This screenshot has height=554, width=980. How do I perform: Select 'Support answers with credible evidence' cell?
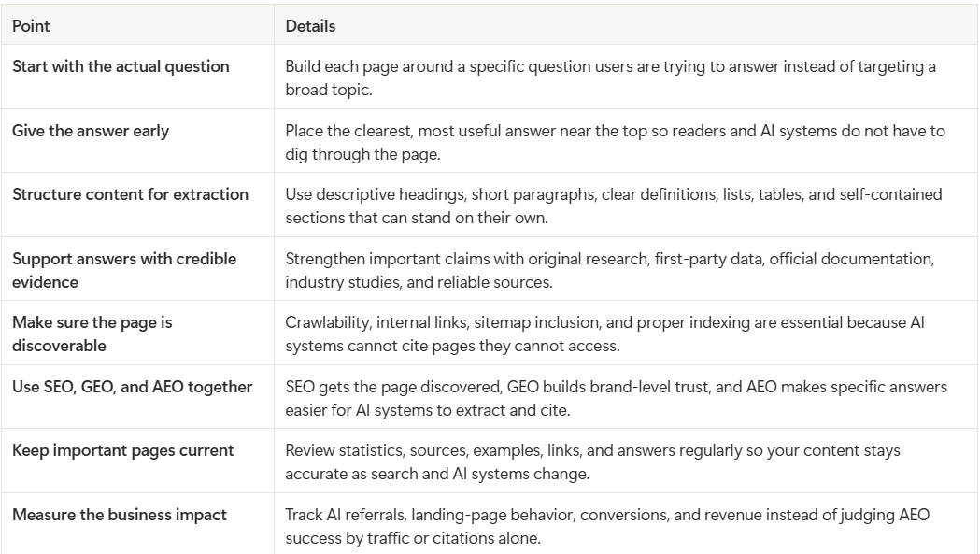pyautogui.click(x=137, y=269)
